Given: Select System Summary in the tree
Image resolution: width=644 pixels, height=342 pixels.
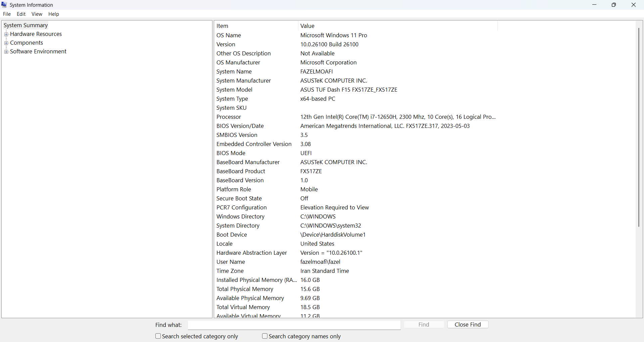Looking at the screenshot, I should pyautogui.click(x=26, y=25).
